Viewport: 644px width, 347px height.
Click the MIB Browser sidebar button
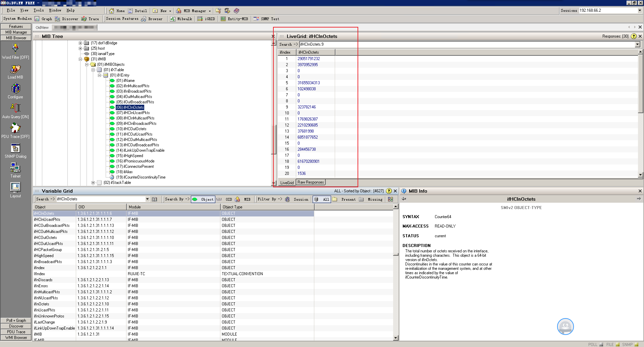tap(16, 38)
